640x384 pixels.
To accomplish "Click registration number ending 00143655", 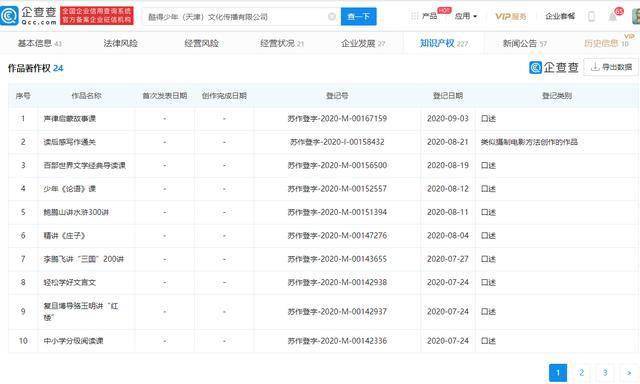I will pos(337,259).
